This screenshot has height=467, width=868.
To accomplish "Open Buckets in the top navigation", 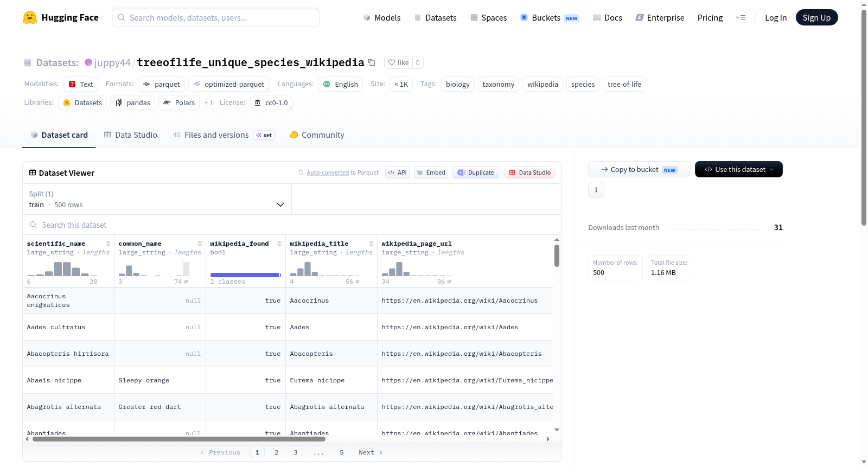I will (x=550, y=17).
